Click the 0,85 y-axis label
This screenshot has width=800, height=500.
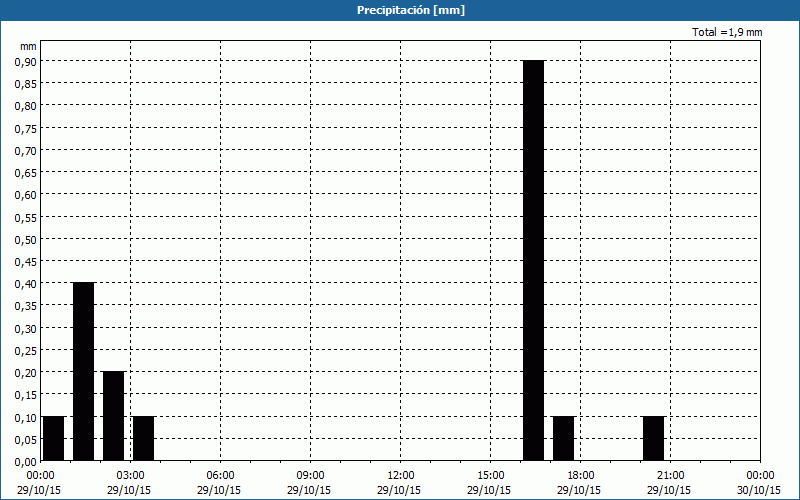pos(26,84)
